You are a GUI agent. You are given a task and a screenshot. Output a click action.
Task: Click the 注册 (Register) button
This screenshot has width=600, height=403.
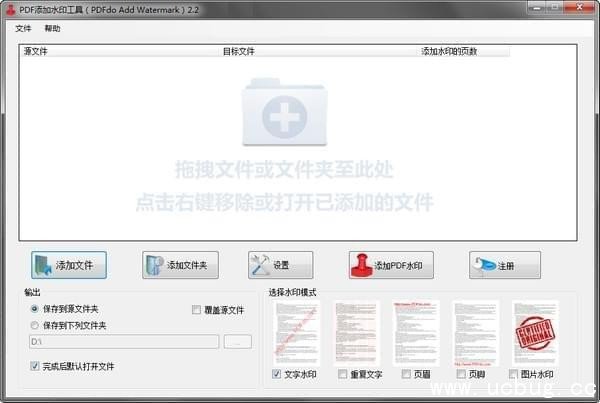pyautogui.click(x=505, y=265)
